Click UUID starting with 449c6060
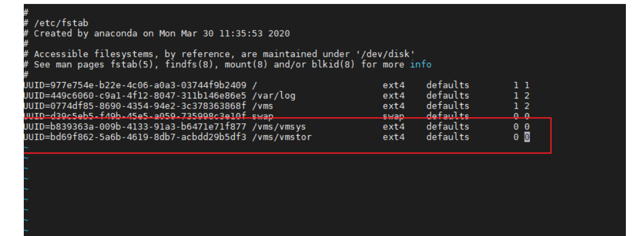The image size is (644, 236). [135, 96]
